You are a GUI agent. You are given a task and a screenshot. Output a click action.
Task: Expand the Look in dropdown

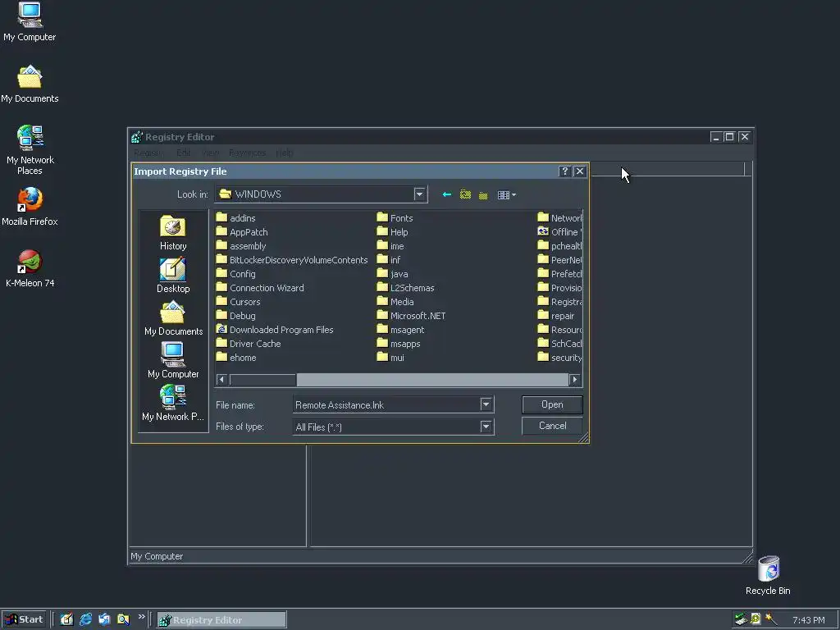point(419,194)
